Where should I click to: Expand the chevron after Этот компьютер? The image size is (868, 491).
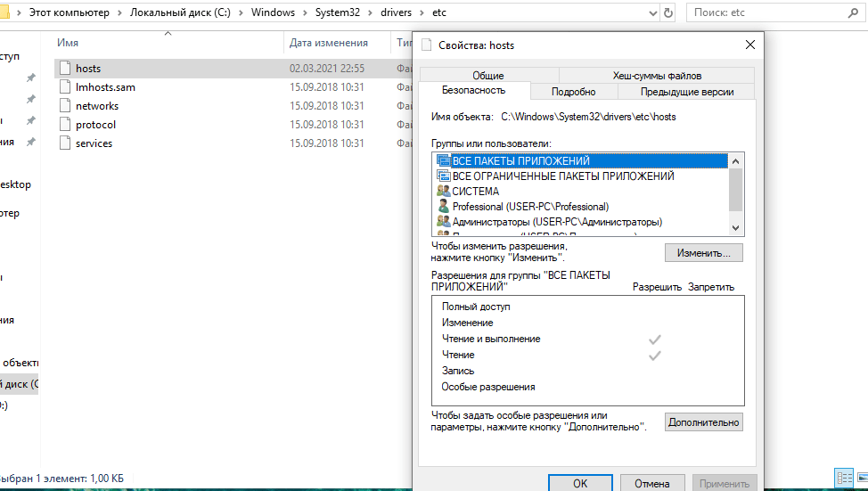[119, 12]
